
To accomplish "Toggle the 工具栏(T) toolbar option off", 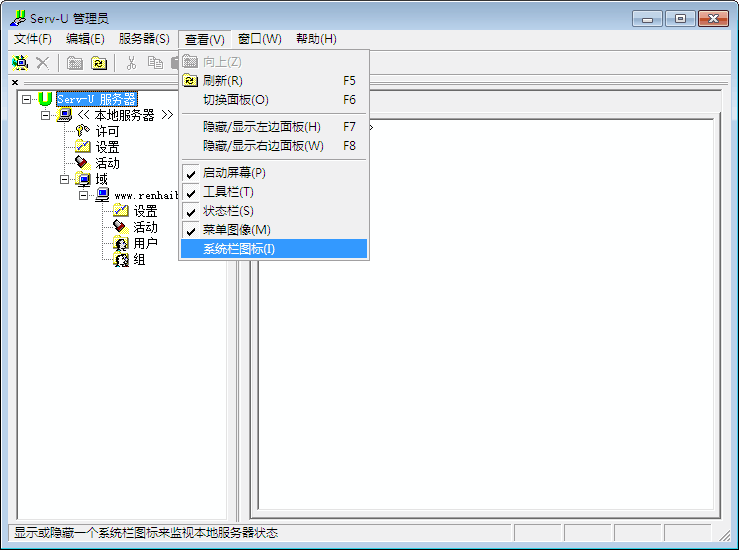I will 228,192.
